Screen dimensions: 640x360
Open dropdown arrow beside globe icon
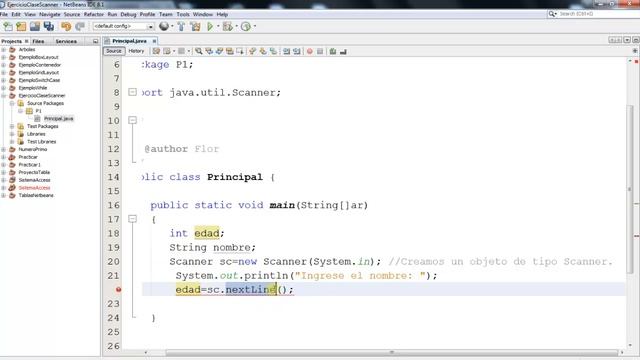click(172, 27)
